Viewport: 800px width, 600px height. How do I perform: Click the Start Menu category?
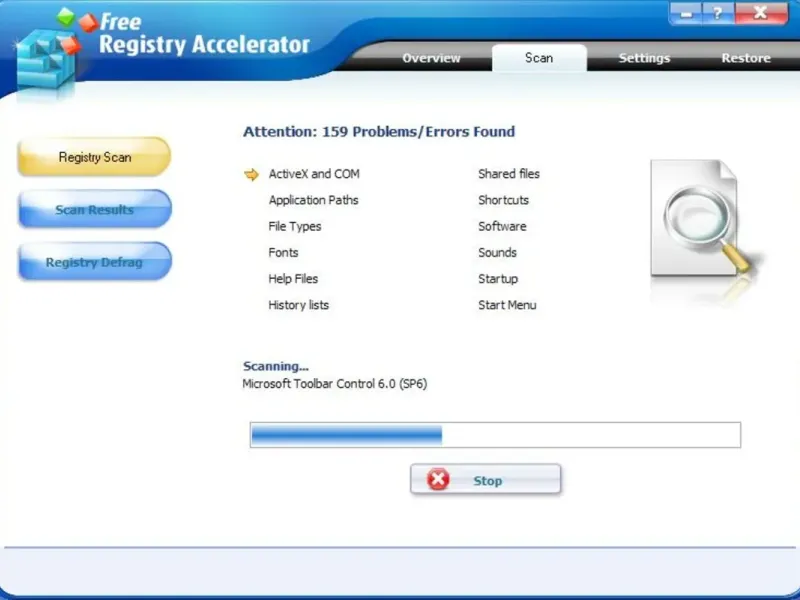[507, 305]
